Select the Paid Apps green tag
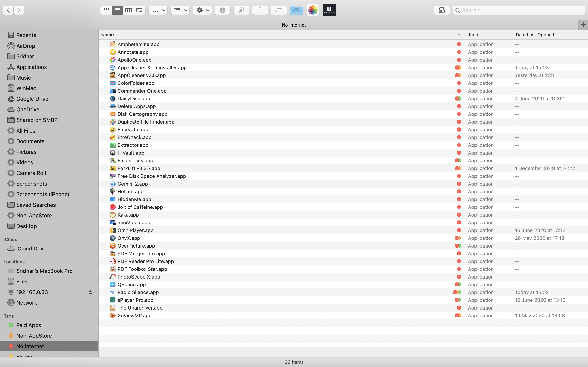The image size is (588, 367). 28,325
